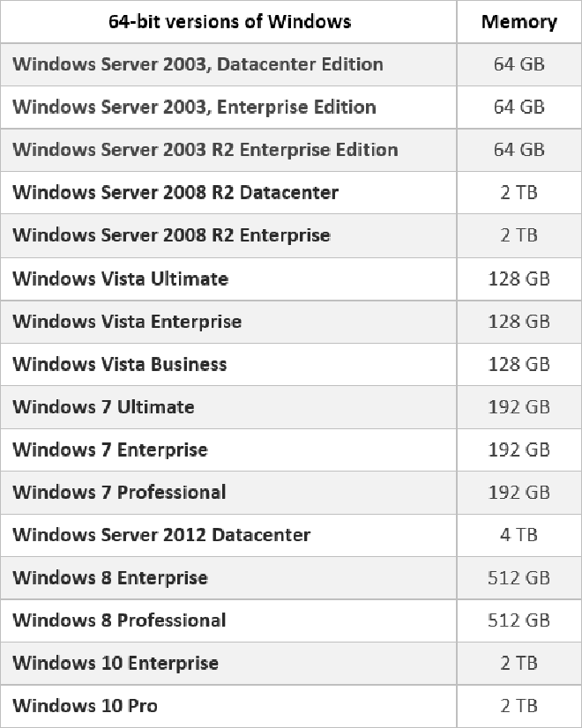Select Windows Server 2003, Enterprise Edition cell

[x=195, y=108]
